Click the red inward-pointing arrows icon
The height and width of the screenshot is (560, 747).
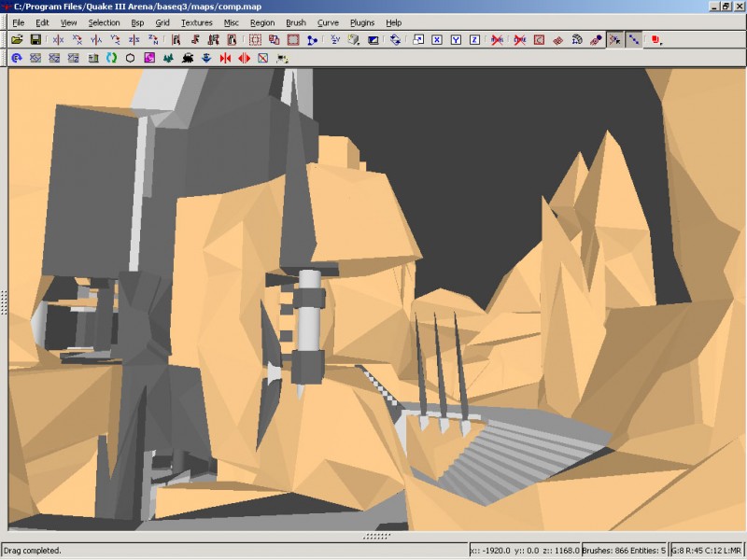[225, 58]
